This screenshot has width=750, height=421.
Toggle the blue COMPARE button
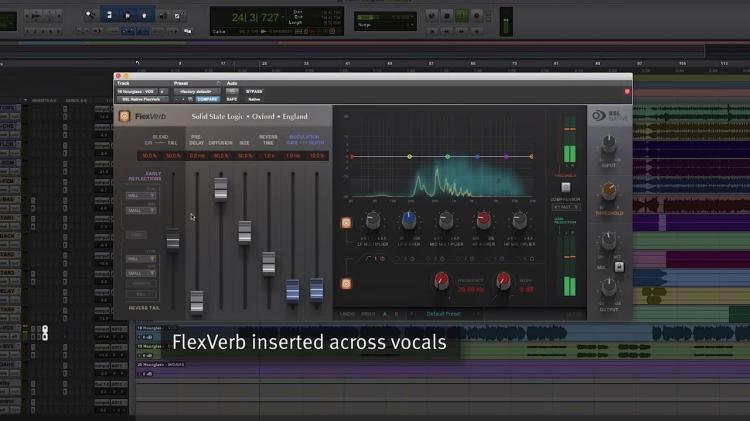[208, 100]
